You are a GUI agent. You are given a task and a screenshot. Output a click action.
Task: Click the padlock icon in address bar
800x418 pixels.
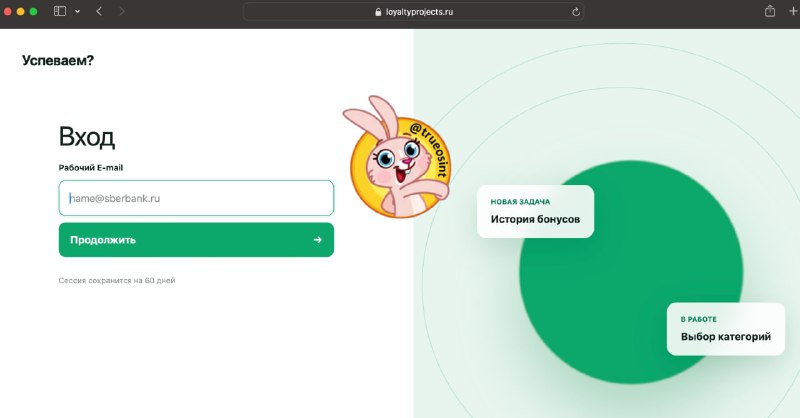(378, 12)
